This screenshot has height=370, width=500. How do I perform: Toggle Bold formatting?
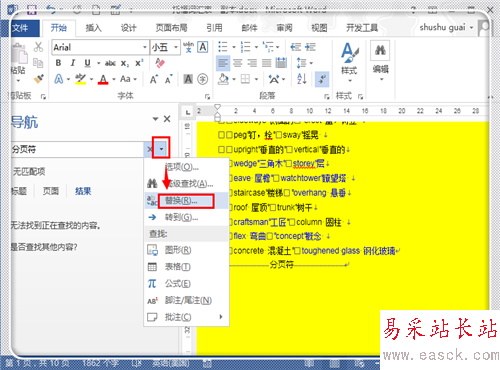click(x=58, y=63)
